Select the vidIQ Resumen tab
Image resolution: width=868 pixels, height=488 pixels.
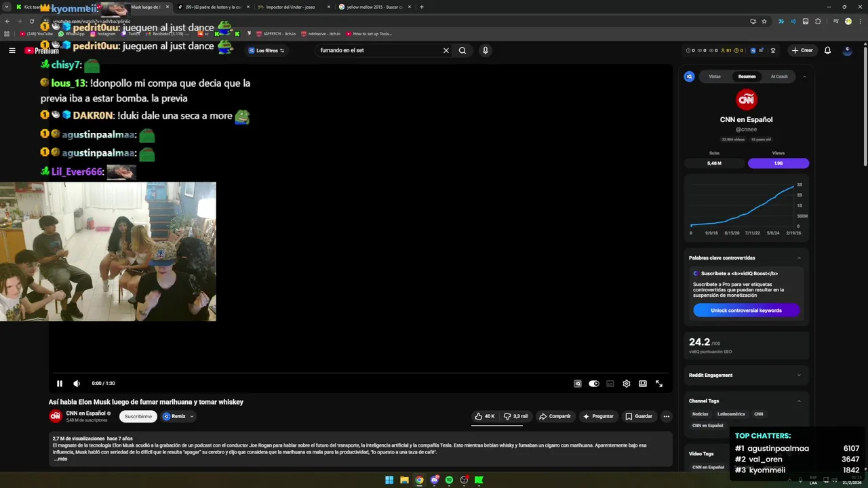tap(747, 77)
